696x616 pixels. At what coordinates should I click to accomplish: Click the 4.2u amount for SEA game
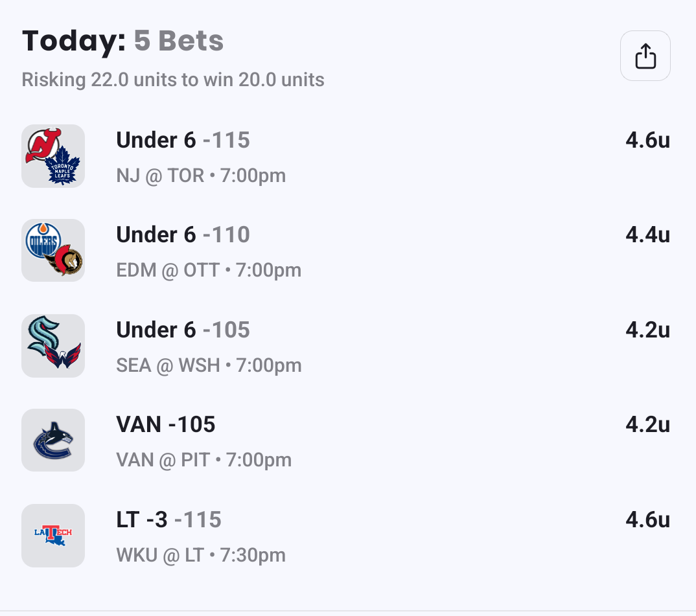pyautogui.click(x=647, y=330)
